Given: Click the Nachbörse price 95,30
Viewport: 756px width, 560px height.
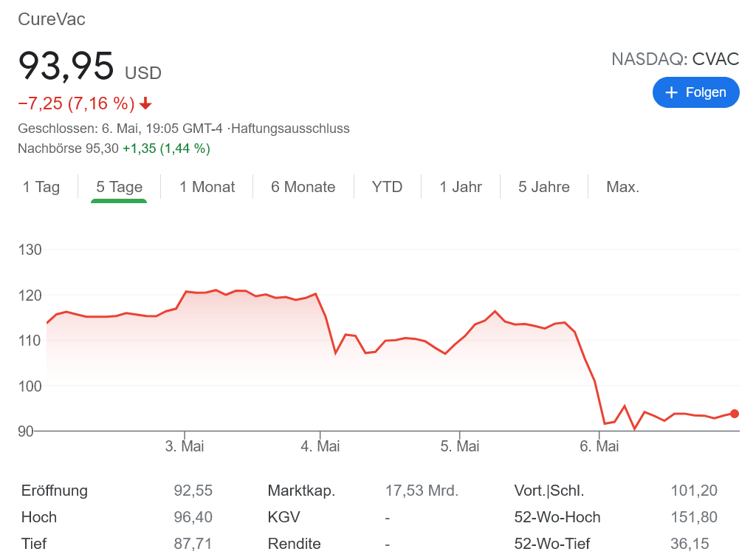Looking at the screenshot, I should pos(102,148).
